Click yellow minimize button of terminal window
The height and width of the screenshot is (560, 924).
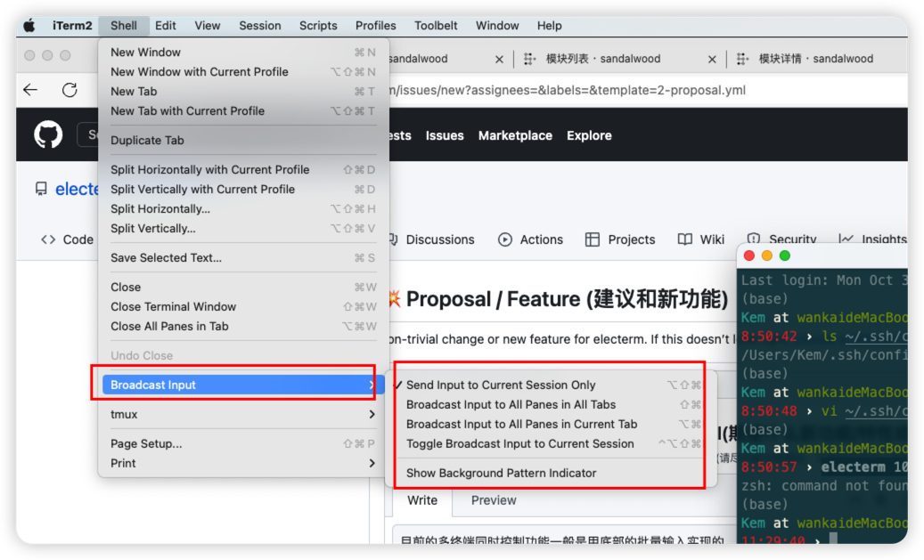pos(766,256)
